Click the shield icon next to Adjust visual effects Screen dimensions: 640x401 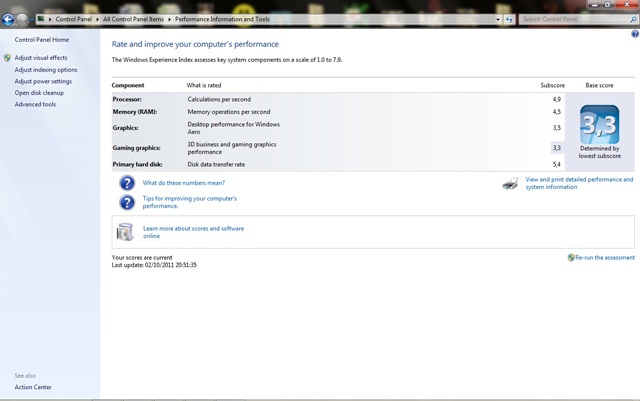coord(7,58)
